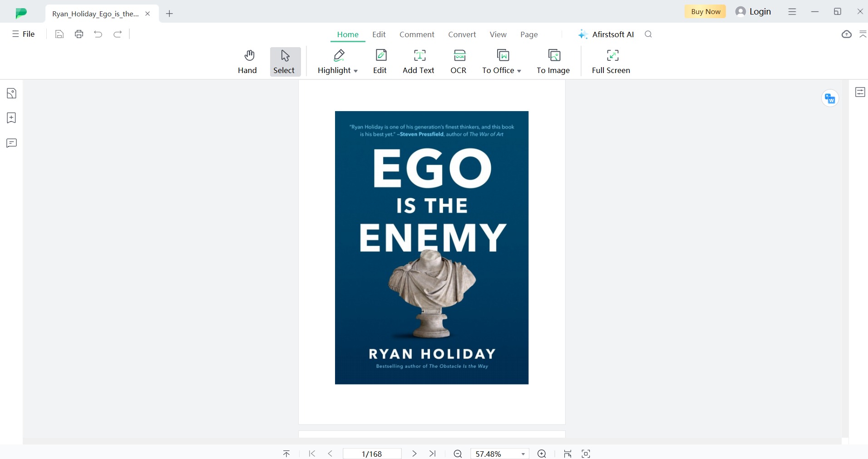Image resolution: width=868 pixels, height=459 pixels.
Task: Click the green app logo
Action: 21,13
